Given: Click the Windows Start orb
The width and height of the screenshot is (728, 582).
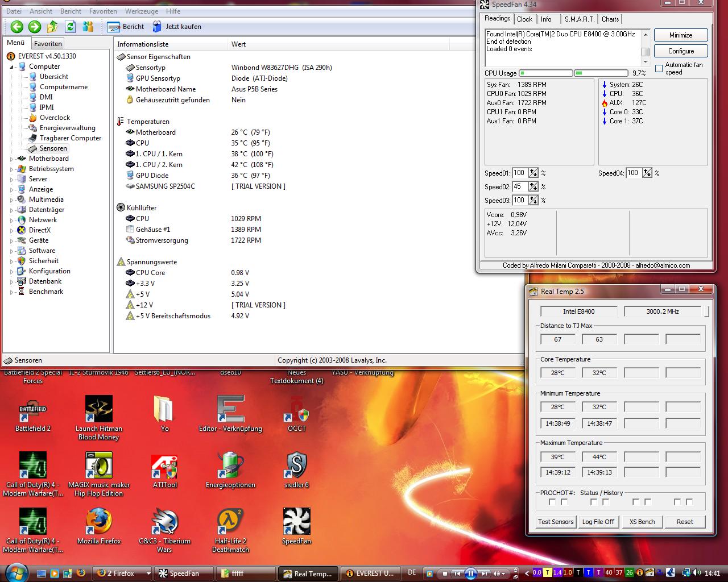Looking at the screenshot, I should tap(15, 572).
